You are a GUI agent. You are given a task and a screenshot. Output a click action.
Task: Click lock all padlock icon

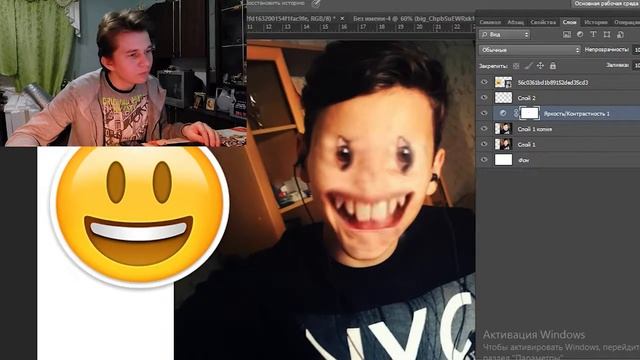(x=553, y=66)
